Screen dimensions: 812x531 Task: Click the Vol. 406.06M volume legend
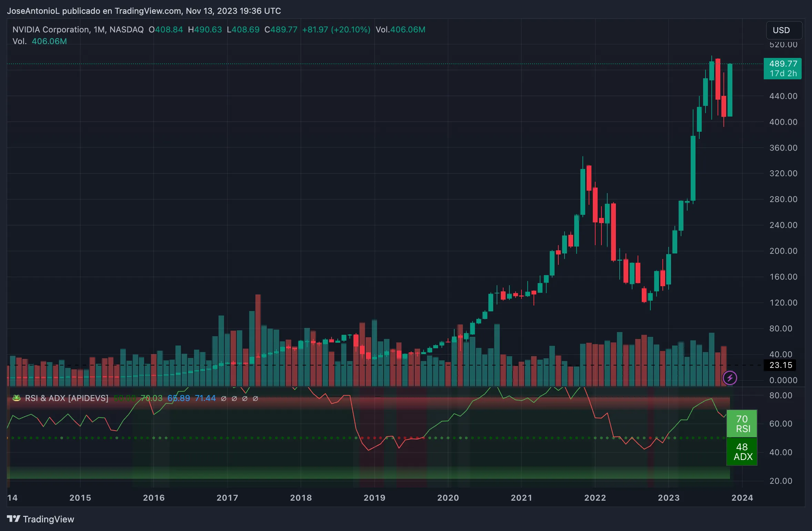(x=40, y=41)
